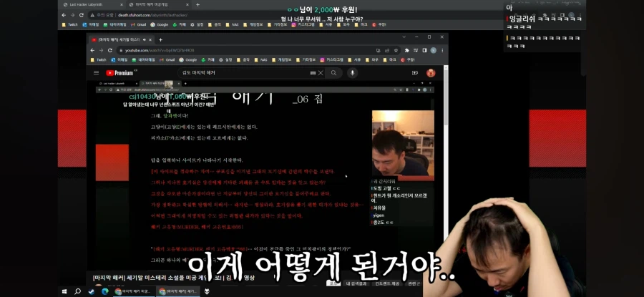Open a new tab in the rear window
Viewport: 644px width, 297px height.
coord(197,4)
